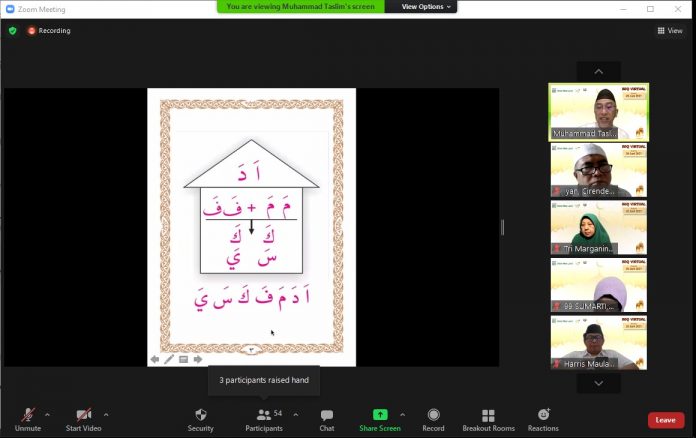The width and height of the screenshot is (696, 438).
Task: Open the Reactions menu
Action: (543, 415)
